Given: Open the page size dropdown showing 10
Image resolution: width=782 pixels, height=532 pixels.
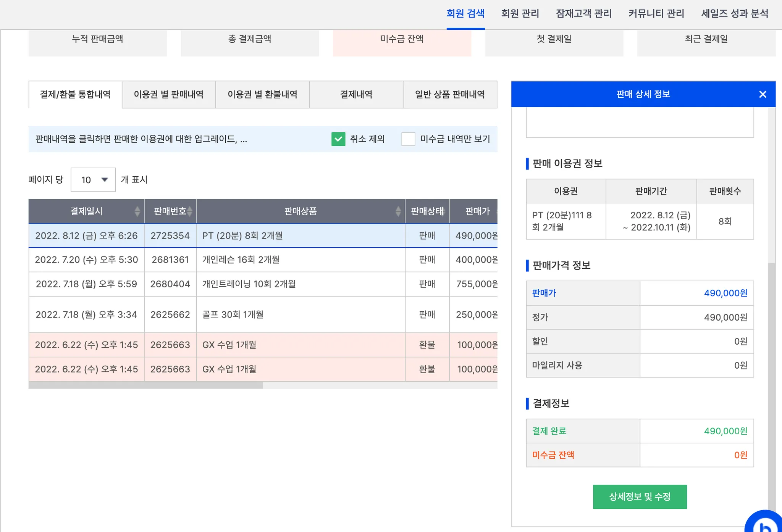Looking at the screenshot, I should (93, 180).
